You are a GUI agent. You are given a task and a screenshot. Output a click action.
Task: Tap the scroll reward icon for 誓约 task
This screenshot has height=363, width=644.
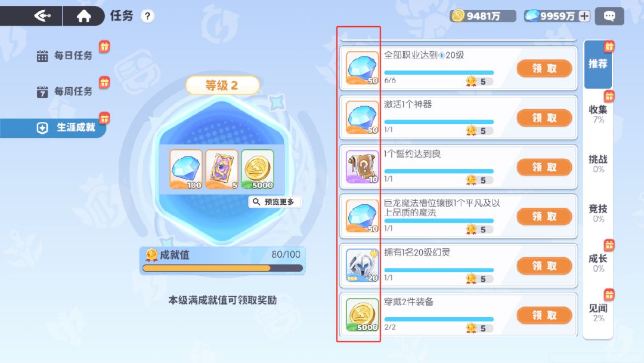tap(362, 167)
